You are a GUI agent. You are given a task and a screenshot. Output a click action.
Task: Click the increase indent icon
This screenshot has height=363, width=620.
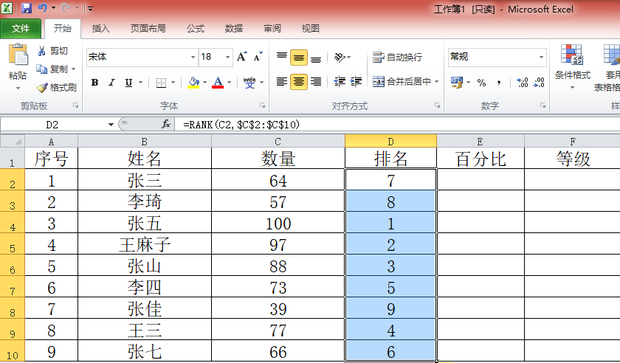point(356,82)
